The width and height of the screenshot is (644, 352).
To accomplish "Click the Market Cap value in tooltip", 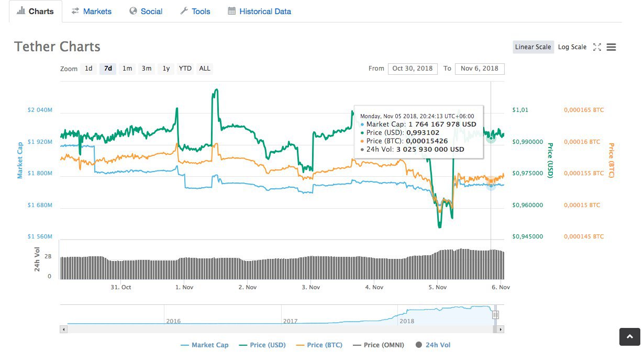I will tap(442, 124).
